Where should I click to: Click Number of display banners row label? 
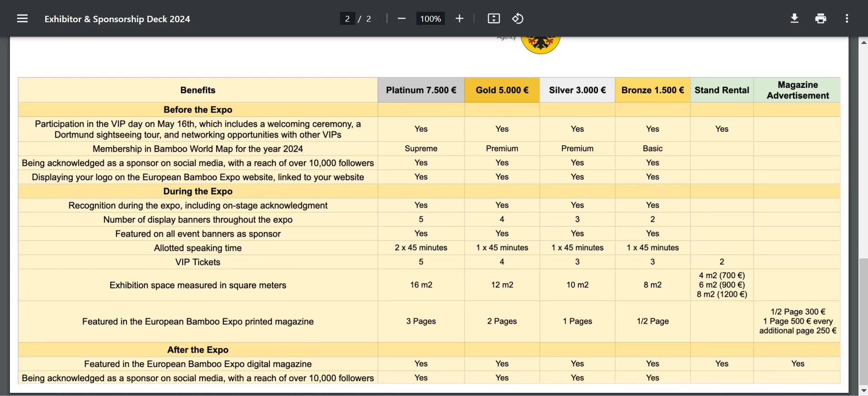click(198, 219)
